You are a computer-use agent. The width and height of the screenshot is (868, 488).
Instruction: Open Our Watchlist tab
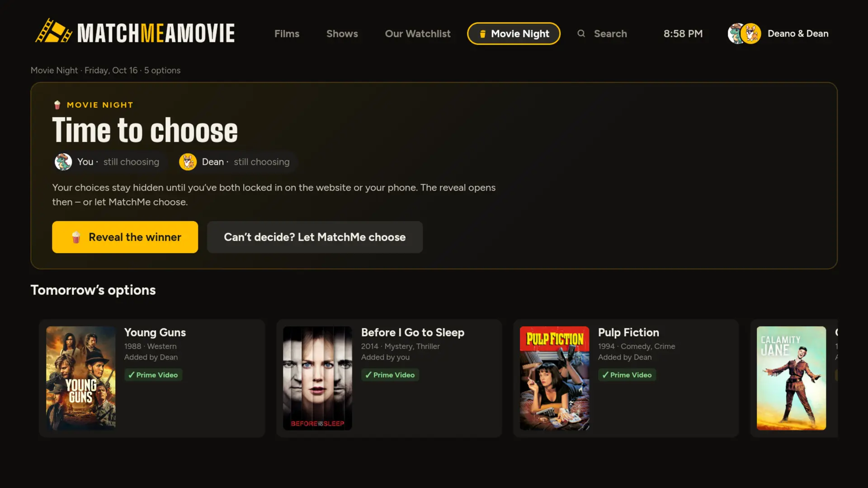[x=418, y=33]
